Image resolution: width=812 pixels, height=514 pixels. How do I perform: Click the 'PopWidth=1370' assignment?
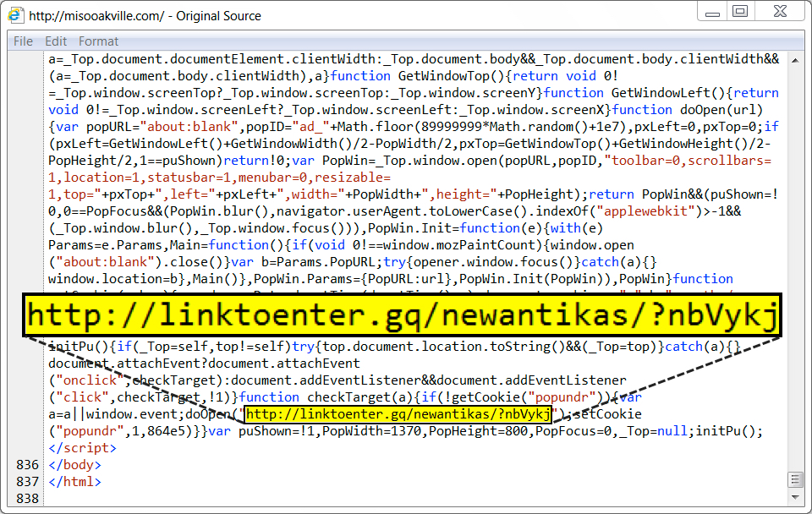372,431
